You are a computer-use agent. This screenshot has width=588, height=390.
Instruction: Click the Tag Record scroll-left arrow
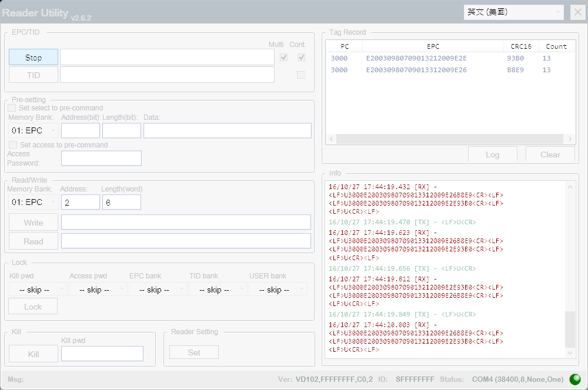332,139
